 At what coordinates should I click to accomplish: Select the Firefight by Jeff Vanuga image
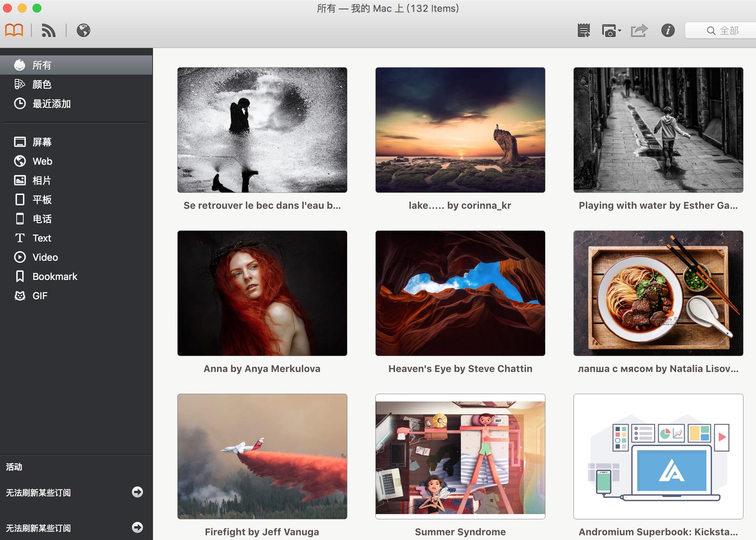click(x=262, y=457)
